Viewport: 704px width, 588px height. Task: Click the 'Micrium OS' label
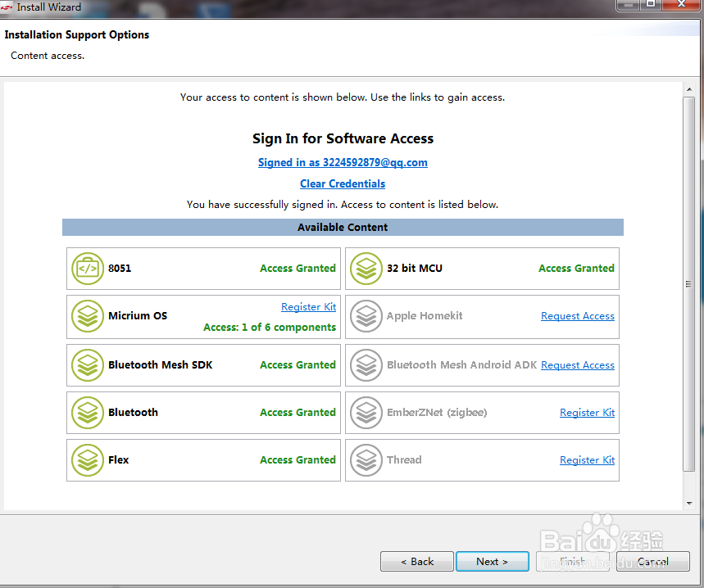click(138, 316)
